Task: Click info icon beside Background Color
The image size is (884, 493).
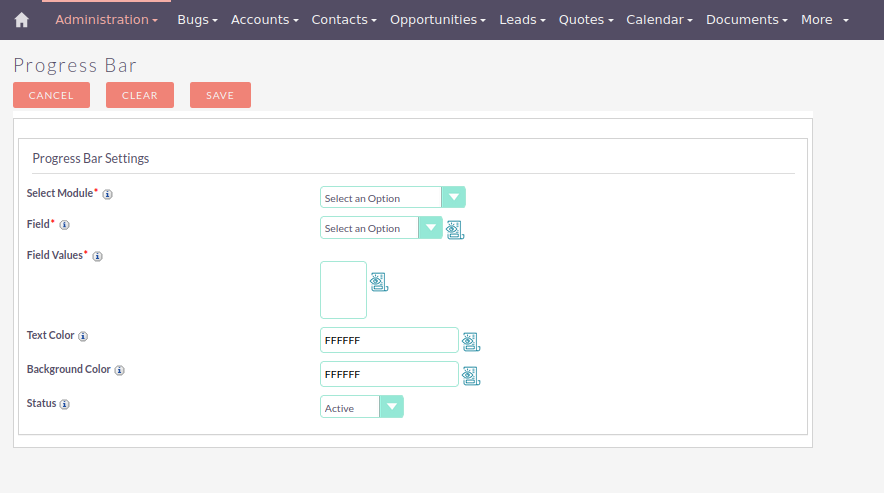Action: [120, 370]
